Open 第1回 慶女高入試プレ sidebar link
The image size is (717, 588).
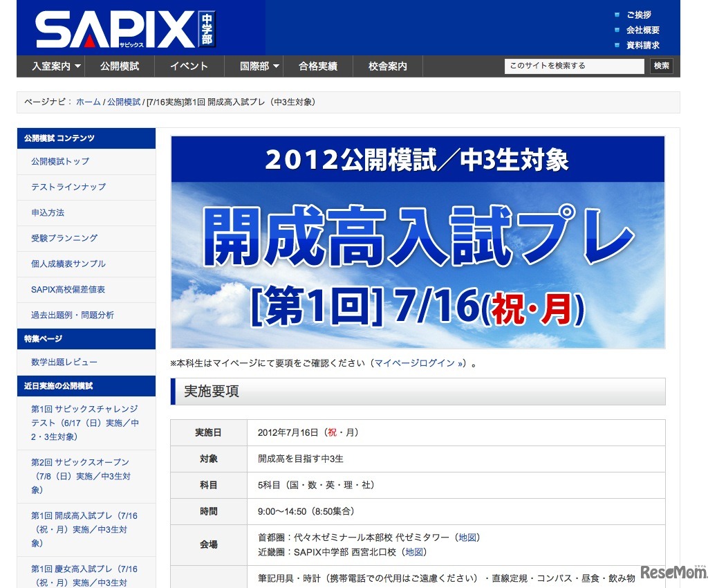coord(84,576)
